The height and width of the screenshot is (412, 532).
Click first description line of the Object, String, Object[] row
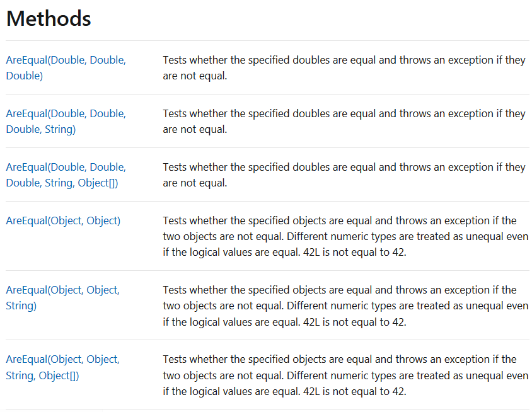coord(340,360)
